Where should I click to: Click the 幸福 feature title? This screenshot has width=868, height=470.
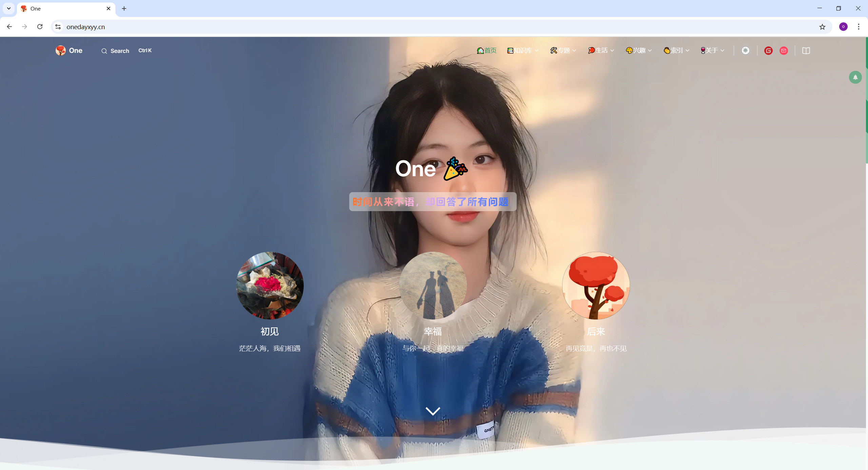pyautogui.click(x=433, y=331)
